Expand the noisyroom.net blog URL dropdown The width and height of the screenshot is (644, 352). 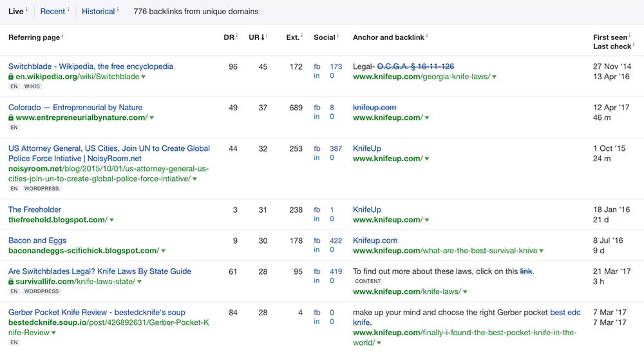pos(194,179)
